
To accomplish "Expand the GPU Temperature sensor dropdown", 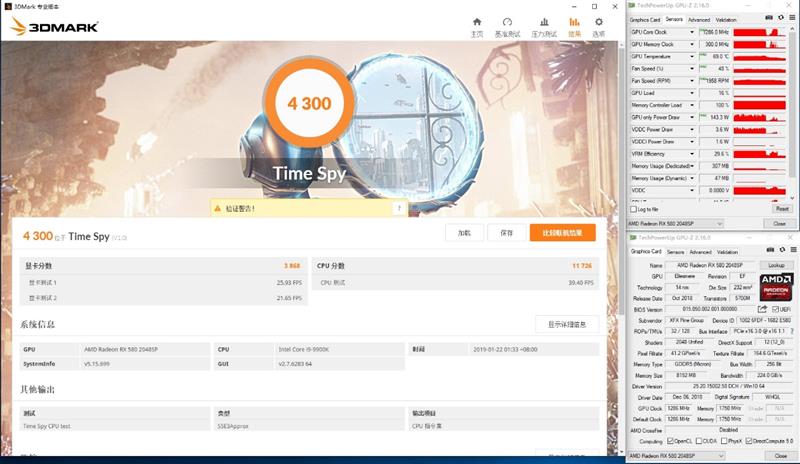I will [692, 57].
